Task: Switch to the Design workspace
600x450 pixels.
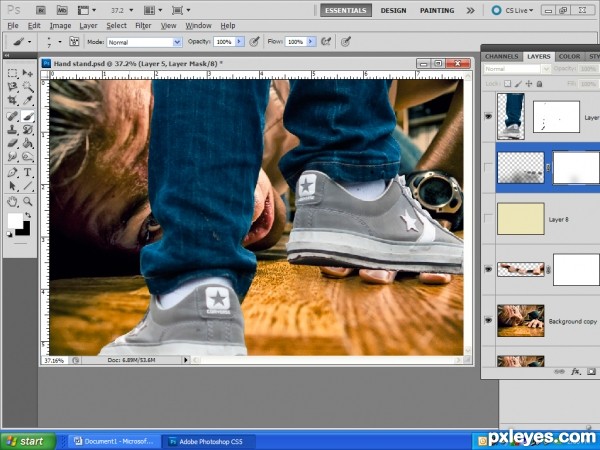Action: pyautogui.click(x=393, y=10)
